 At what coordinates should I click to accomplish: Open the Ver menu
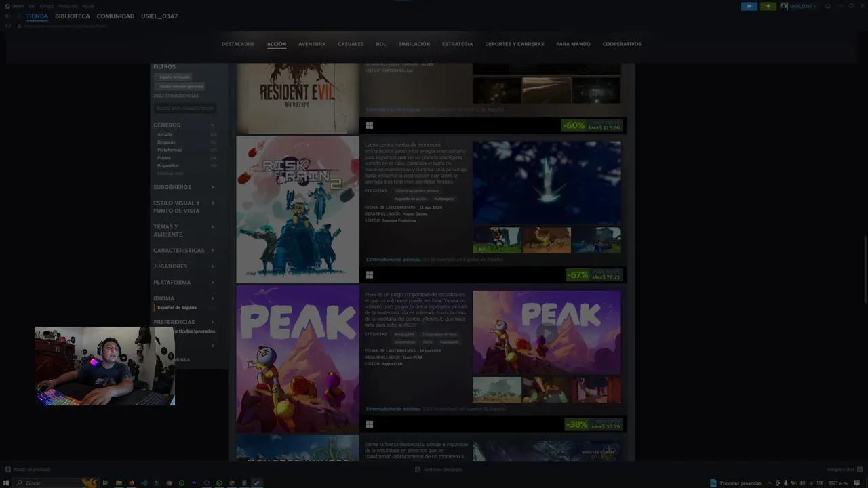pyautogui.click(x=31, y=6)
